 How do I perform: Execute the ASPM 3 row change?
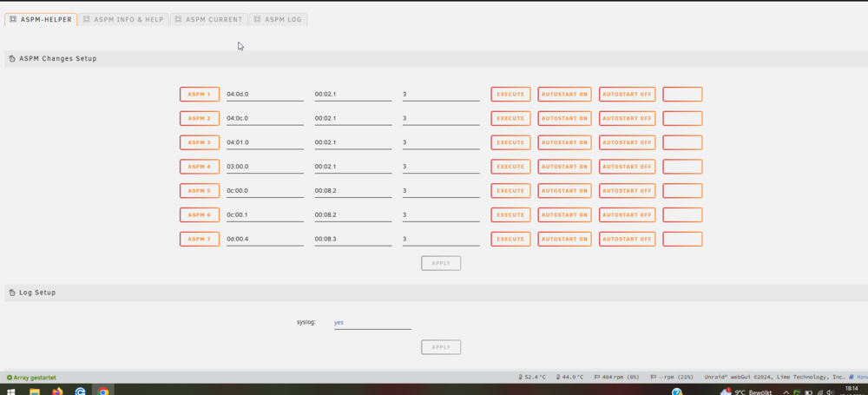pyautogui.click(x=510, y=142)
